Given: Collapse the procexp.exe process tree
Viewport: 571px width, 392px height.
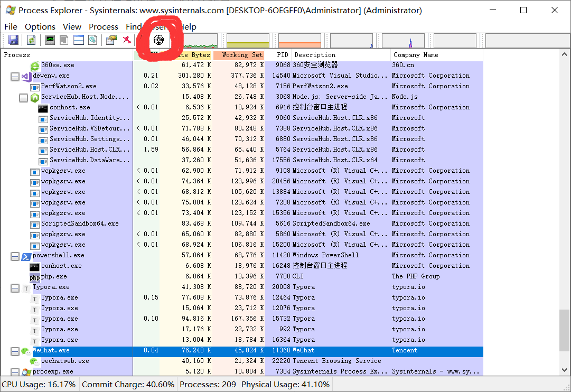Looking at the screenshot, I should pos(15,372).
